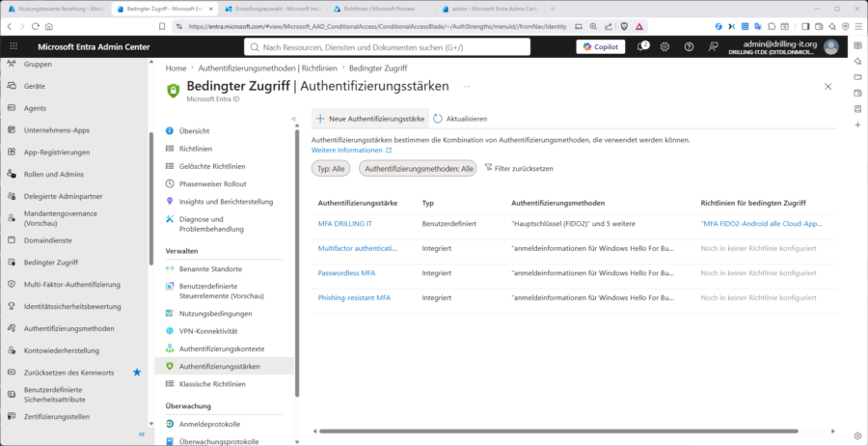Click the resource search field
The height and width of the screenshot is (446, 868).
[x=387, y=47]
